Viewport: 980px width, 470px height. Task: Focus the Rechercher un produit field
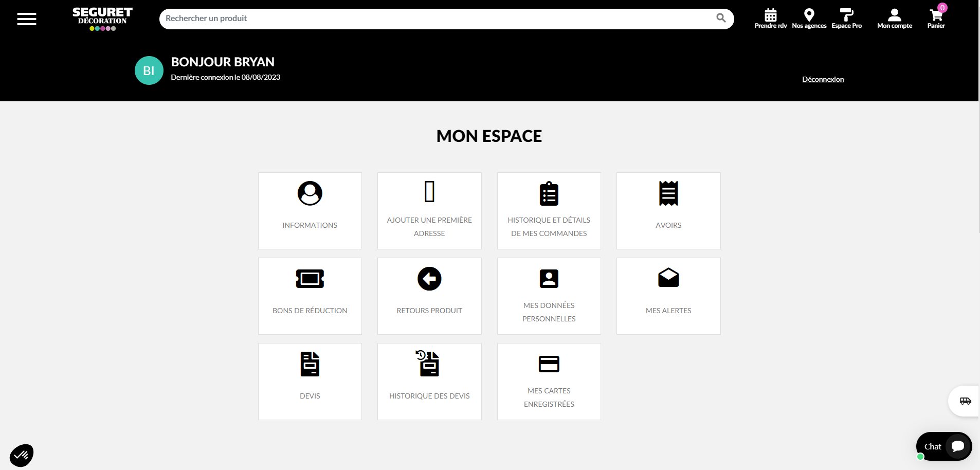437,19
